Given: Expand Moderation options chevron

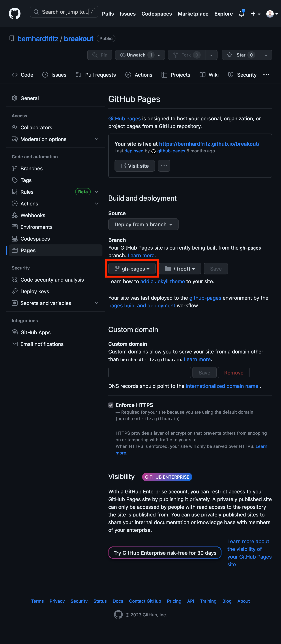Looking at the screenshot, I should click(x=96, y=139).
